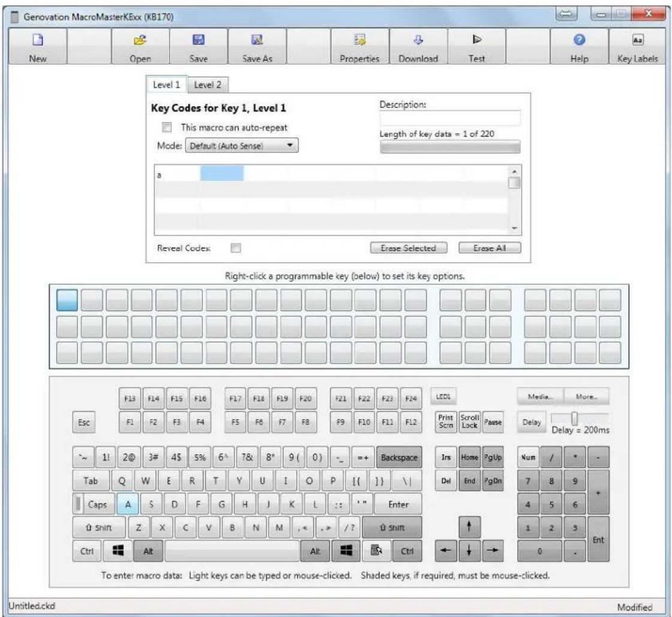Select the highlighted first programmable key
Viewport: 672px width, 617px height.
67,300
